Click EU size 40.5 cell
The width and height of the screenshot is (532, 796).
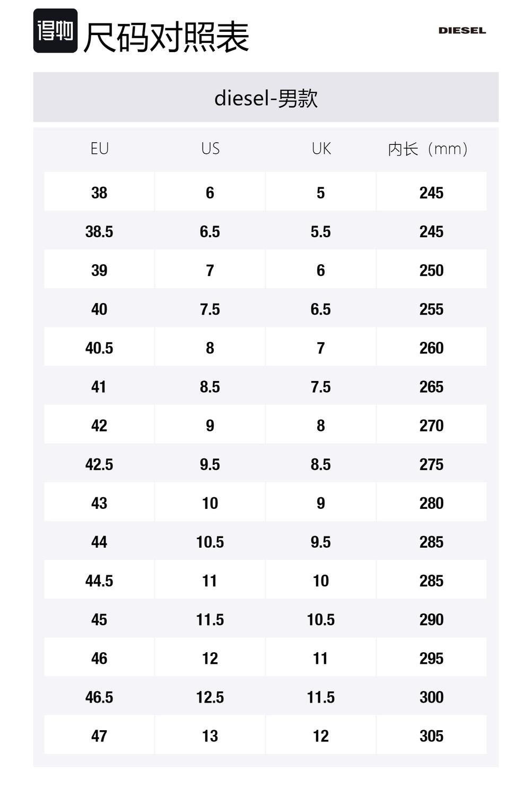(x=99, y=348)
